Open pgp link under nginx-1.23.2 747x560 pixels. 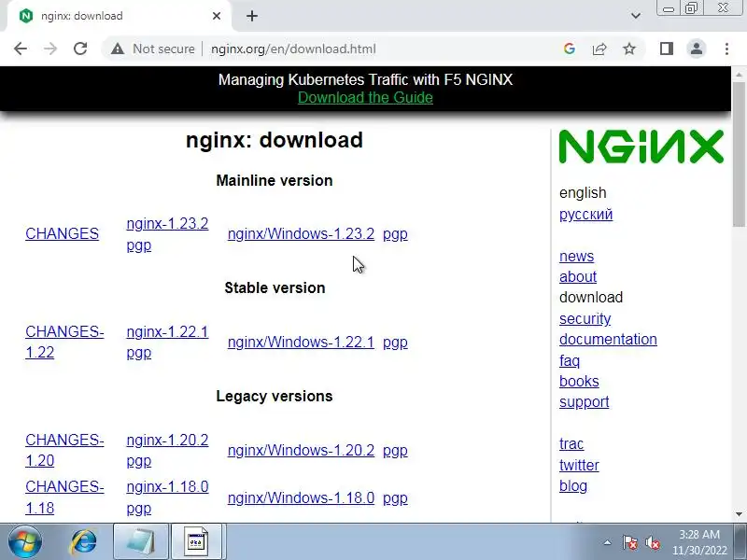click(138, 245)
